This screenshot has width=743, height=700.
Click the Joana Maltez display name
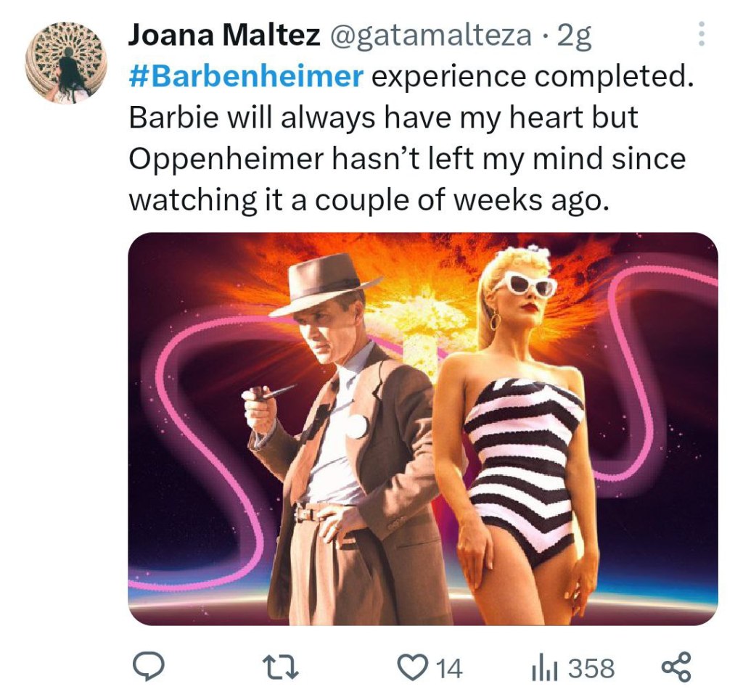(224, 35)
